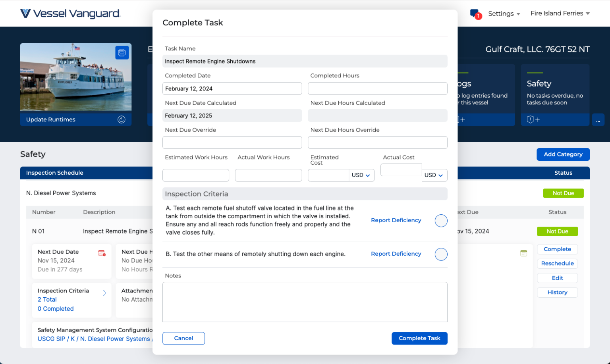Mark inspection criterion B as complete
This screenshot has height=364, width=610.
441,254
